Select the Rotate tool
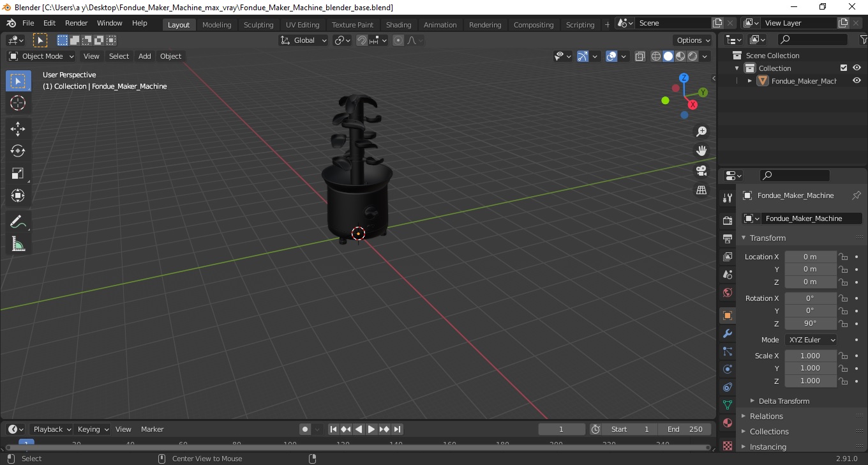 coord(18,151)
